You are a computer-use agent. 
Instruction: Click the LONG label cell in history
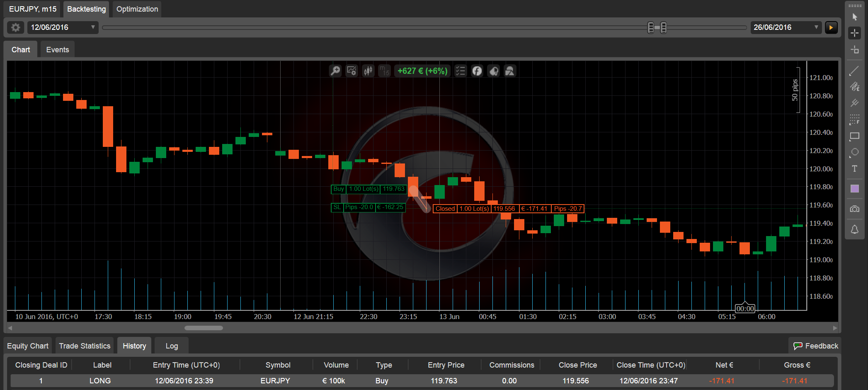point(100,381)
